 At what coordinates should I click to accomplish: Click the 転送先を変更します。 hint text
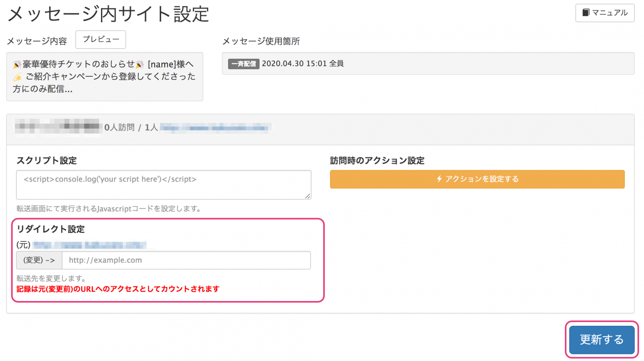(51, 278)
